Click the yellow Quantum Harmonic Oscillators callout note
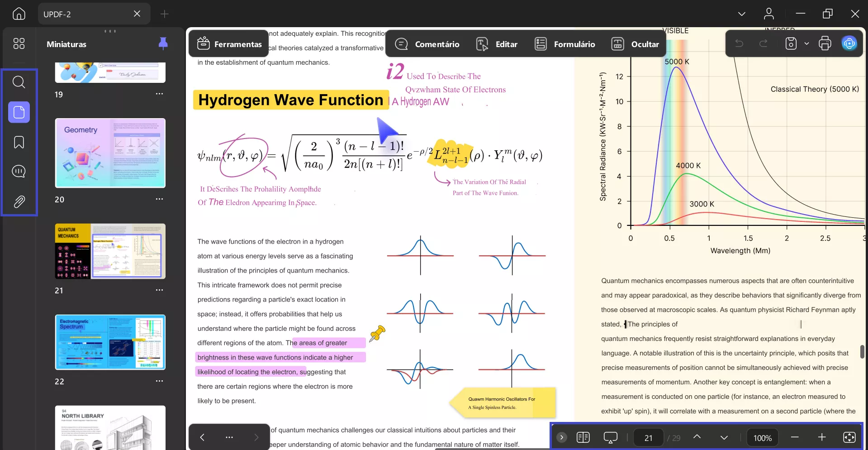The width and height of the screenshot is (868, 450). click(x=502, y=403)
